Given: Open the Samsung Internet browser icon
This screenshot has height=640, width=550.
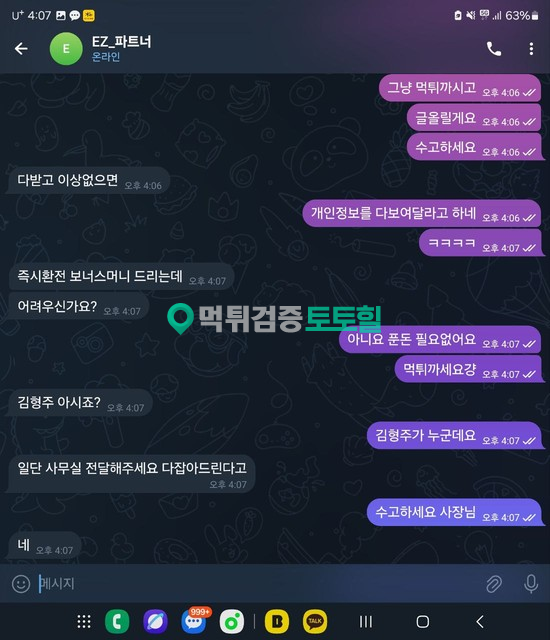Looking at the screenshot, I should pyautogui.click(x=155, y=622).
